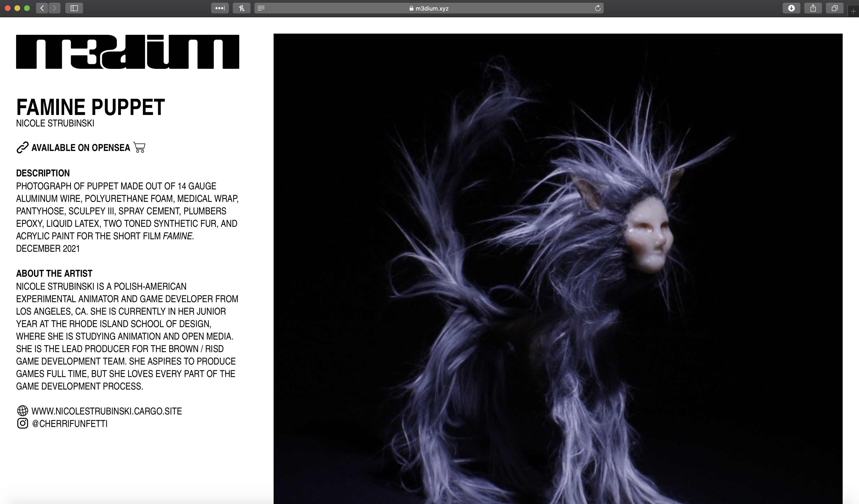Image resolution: width=859 pixels, height=504 pixels.
Task: Open the Available on OpenSea link
Action: [x=81, y=147]
